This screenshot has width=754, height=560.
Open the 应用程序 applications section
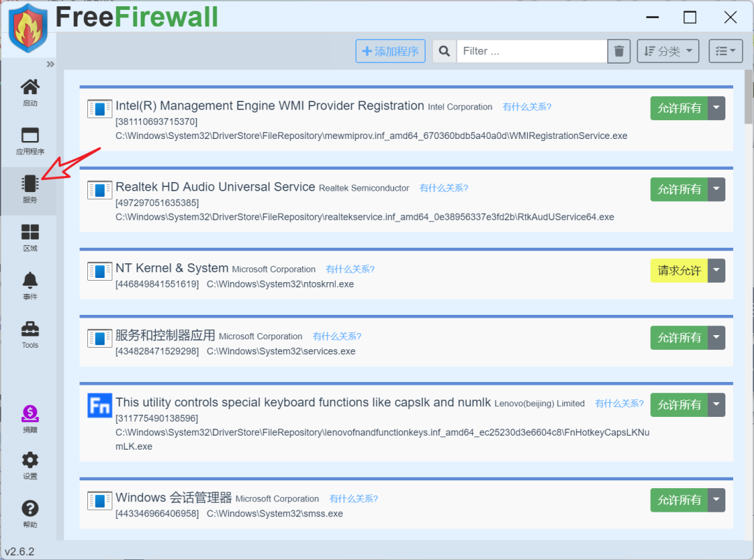coord(29,141)
